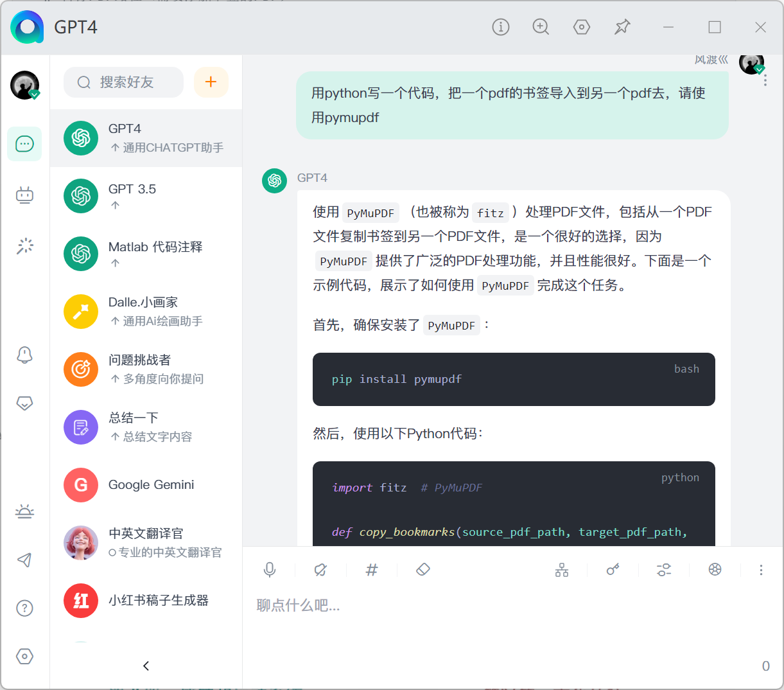This screenshot has height=690, width=784.
Task: Click the OpenAI-style plugin circle icon
Action: 715,570
